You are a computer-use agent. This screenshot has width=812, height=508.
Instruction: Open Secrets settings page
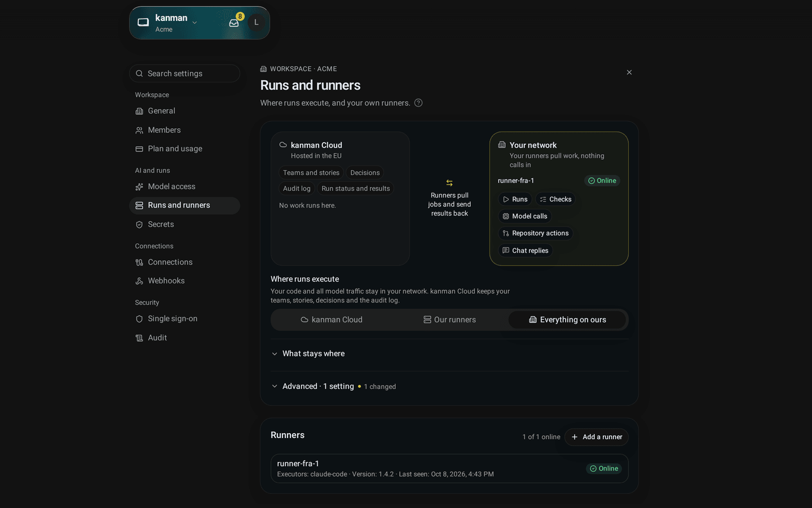point(184,224)
